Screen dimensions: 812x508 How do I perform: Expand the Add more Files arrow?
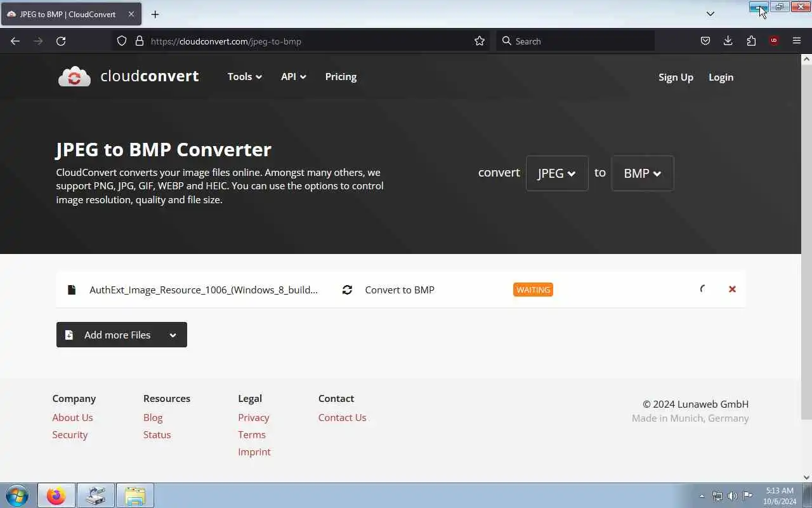tap(173, 335)
